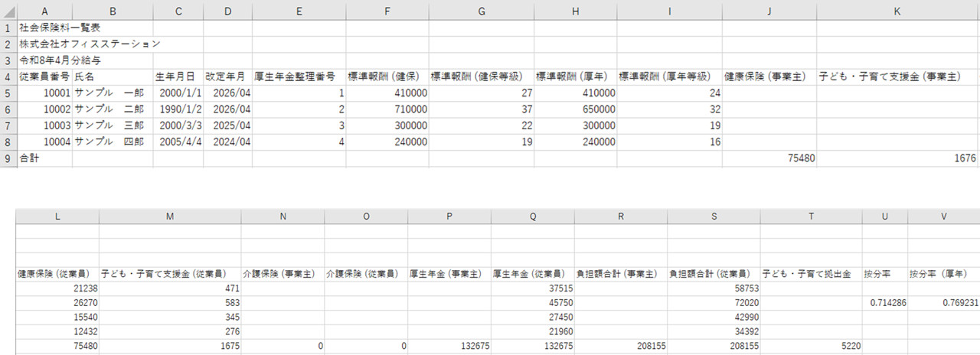The height and width of the screenshot is (355, 980).
Task: Select birthdate cell 2005/4/4
Action: click(x=178, y=142)
